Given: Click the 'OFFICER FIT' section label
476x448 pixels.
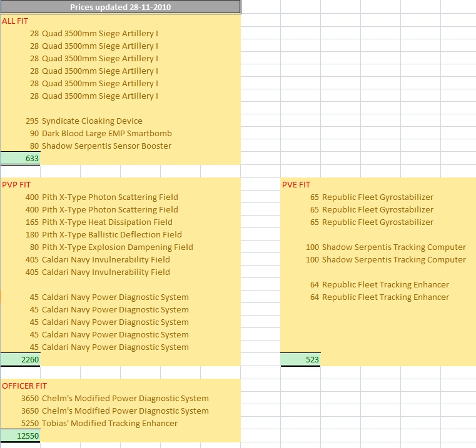Looking at the screenshot, I should click(24, 386).
